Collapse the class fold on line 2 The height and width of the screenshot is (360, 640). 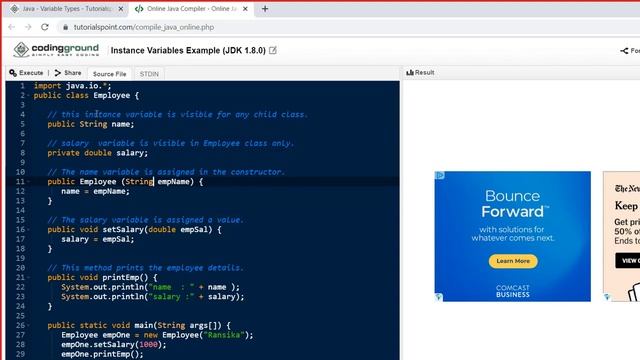point(28,96)
